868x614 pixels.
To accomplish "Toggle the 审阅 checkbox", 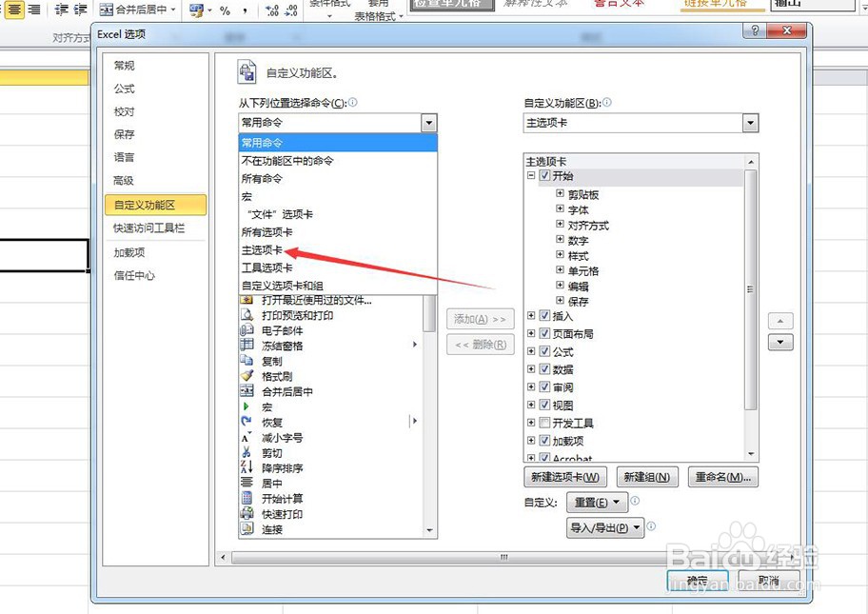I will (x=544, y=386).
